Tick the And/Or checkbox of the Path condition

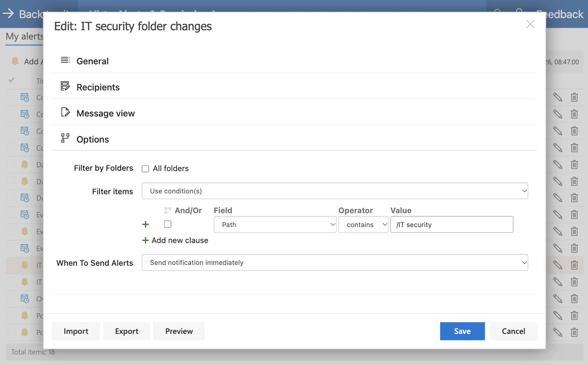point(168,224)
